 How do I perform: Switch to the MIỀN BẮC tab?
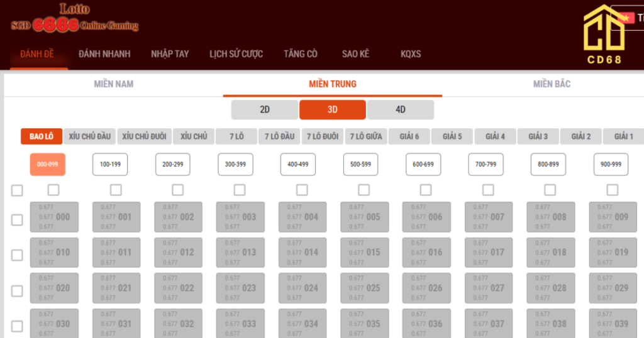point(552,84)
